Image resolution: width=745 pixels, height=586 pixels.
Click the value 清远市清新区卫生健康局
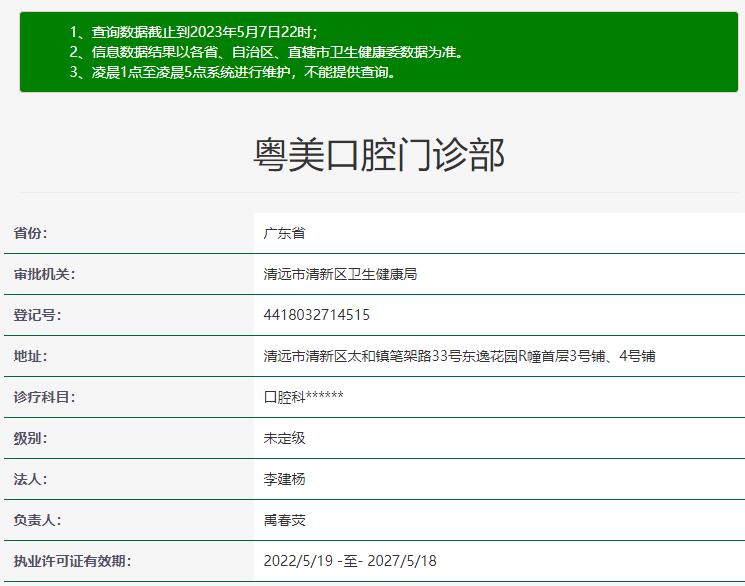coord(340,274)
